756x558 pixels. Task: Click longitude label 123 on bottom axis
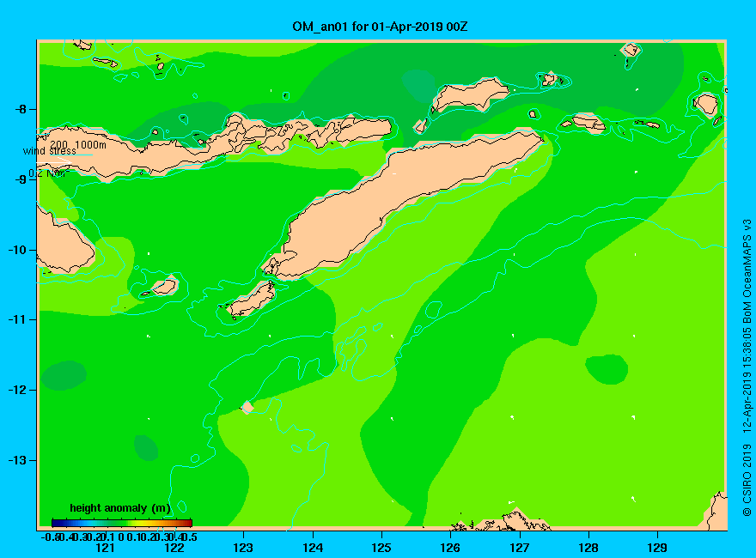pyautogui.click(x=243, y=548)
